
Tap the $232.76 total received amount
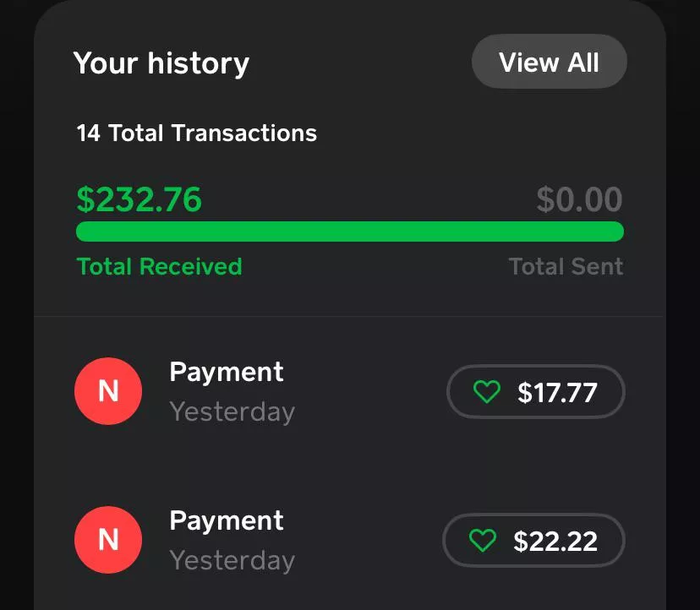point(139,199)
